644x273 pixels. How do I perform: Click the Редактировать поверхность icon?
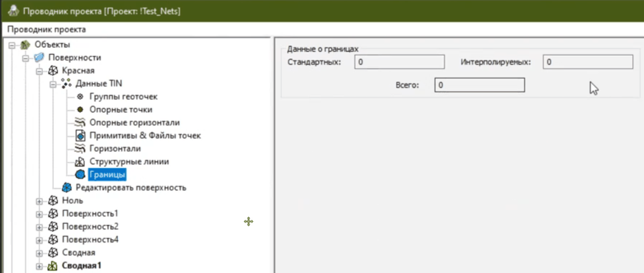pos(67,188)
